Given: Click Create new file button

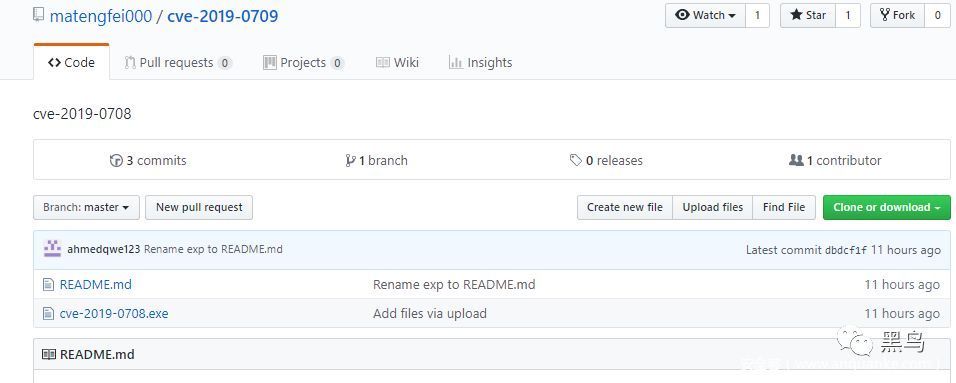Looking at the screenshot, I should (625, 207).
